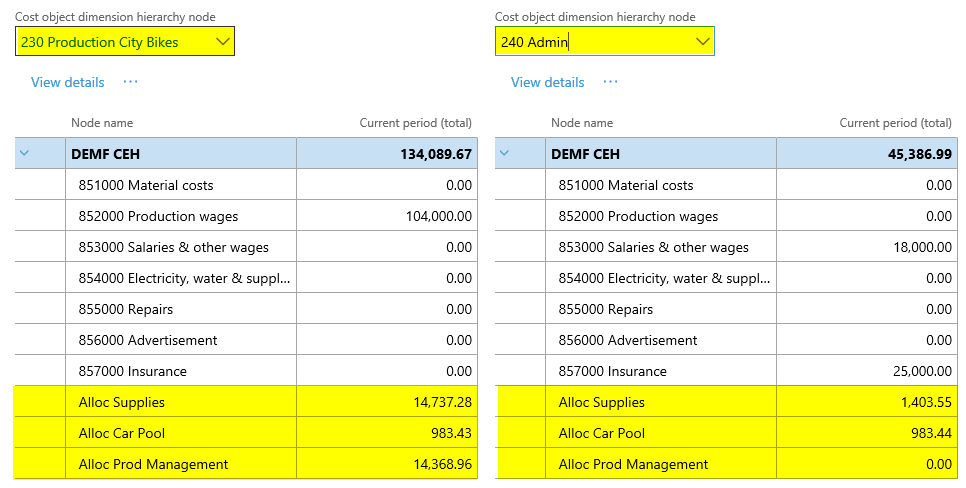Click View details in the left panel
966x488 pixels.
point(67,82)
